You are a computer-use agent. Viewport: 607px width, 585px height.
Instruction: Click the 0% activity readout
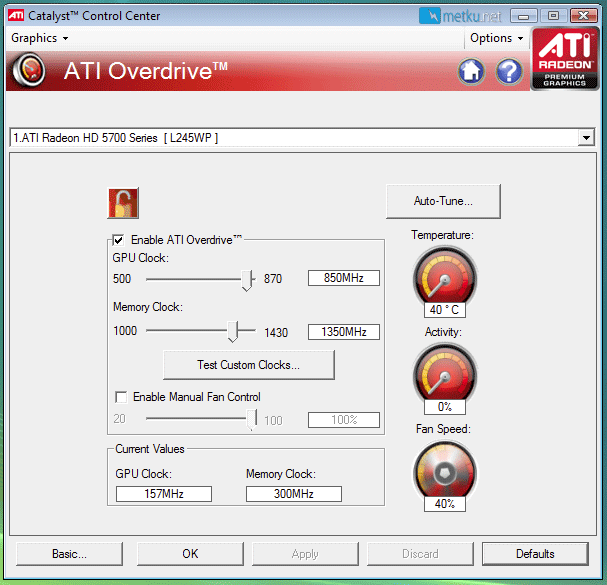[445, 407]
